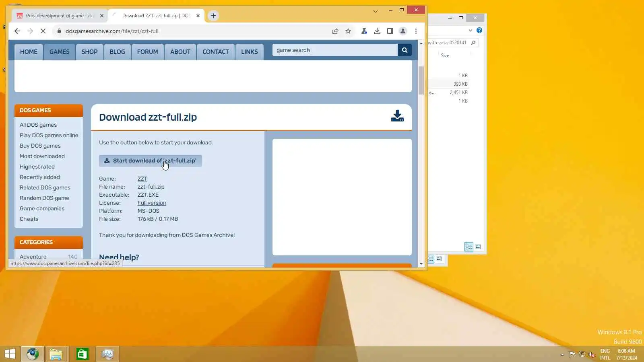Viewport: 644px width, 362px height.
Task: Click the search icon in the Explorer window
Action: point(473,43)
